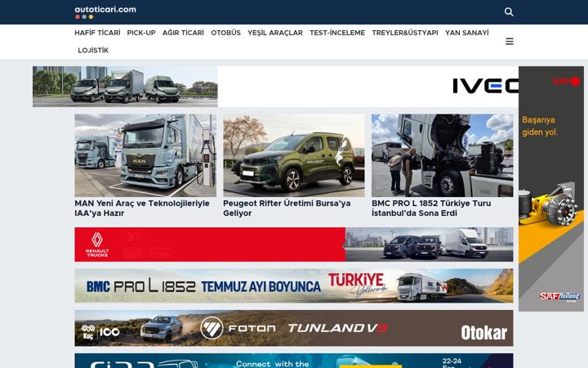
Task: Open the Peugeot Rifter article image
Action: click(x=294, y=155)
